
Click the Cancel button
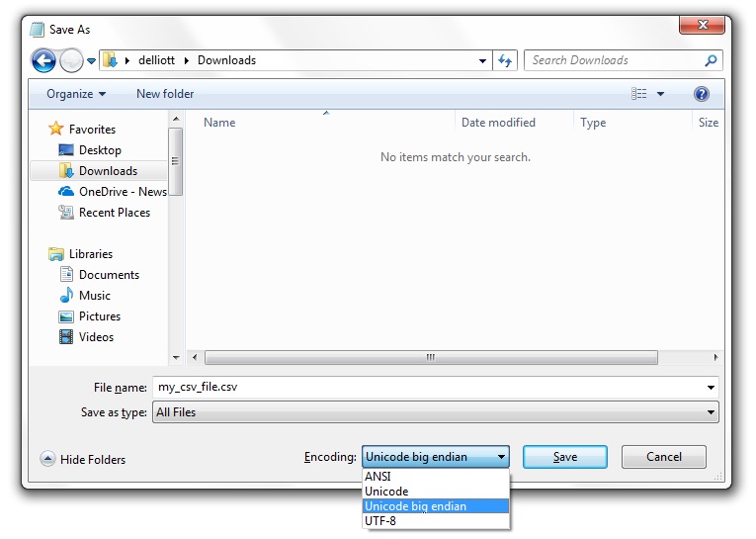pyautogui.click(x=663, y=457)
